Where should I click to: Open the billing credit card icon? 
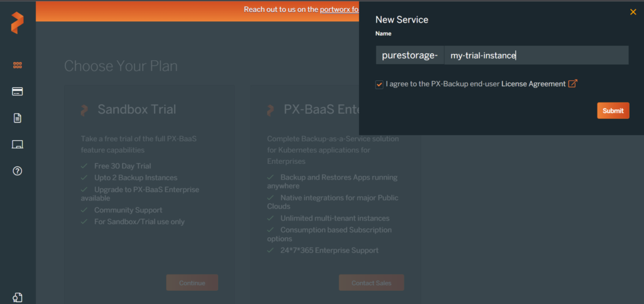(x=18, y=92)
